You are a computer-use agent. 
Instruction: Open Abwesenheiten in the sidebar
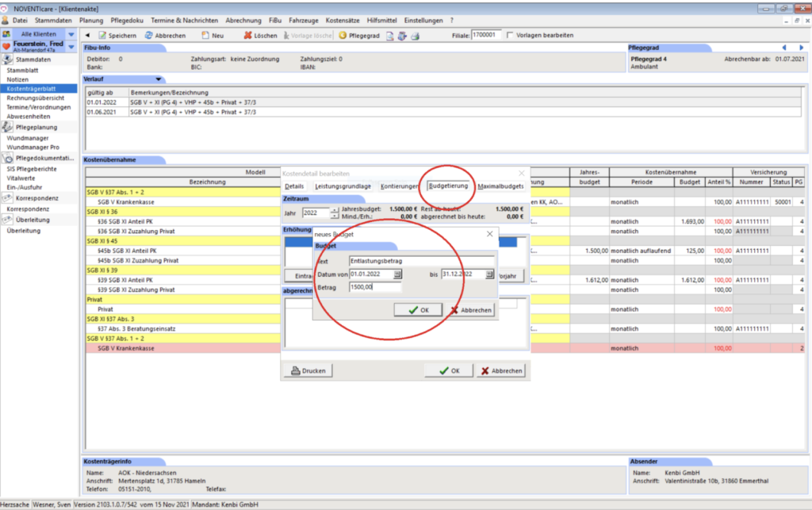click(28, 117)
